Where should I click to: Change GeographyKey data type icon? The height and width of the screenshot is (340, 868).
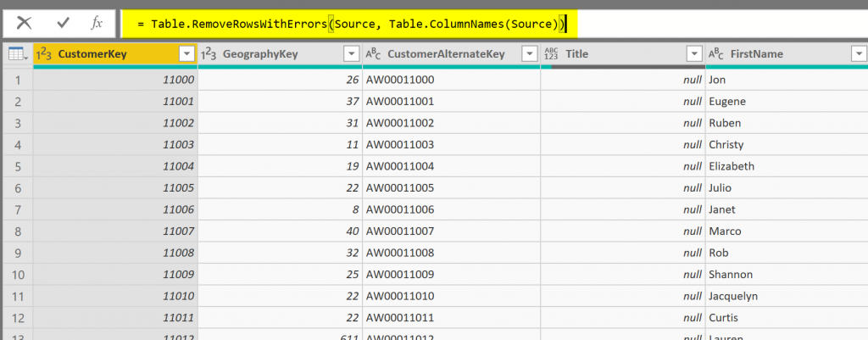pyautogui.click(x=209, y=54)
